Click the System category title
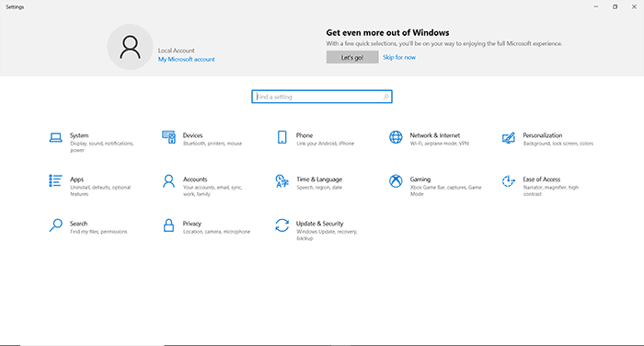Image resolution: width=644 pixels, height=346 pixels. (x=79, y=135)
